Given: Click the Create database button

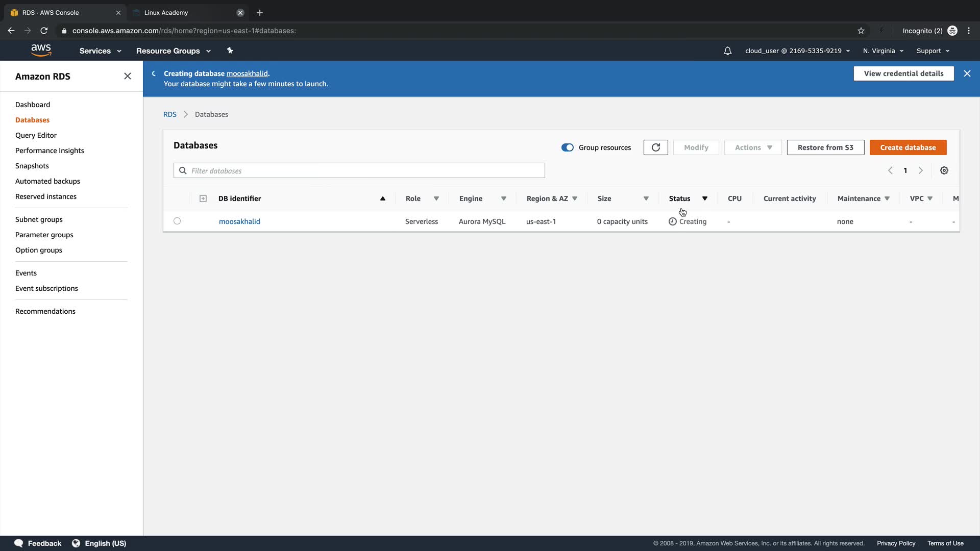Looking at the screenshot, I should [908, 147].
